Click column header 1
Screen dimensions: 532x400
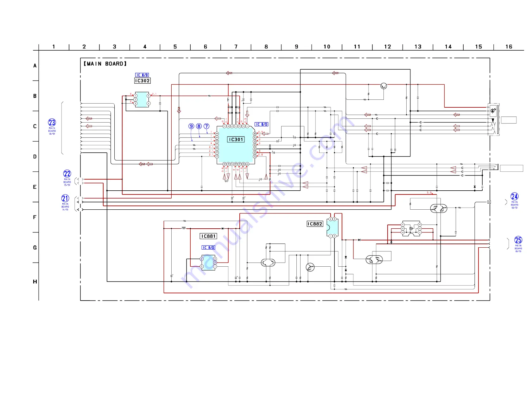click(x=54, y=47)
